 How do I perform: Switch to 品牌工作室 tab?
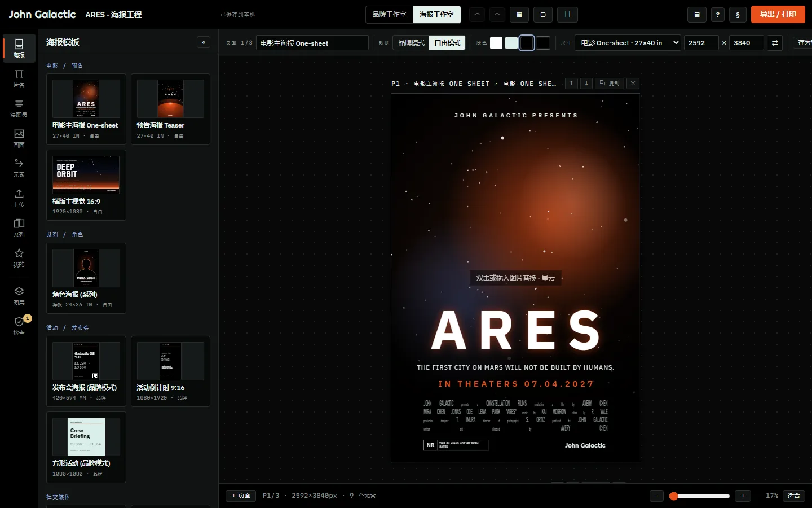389,15
